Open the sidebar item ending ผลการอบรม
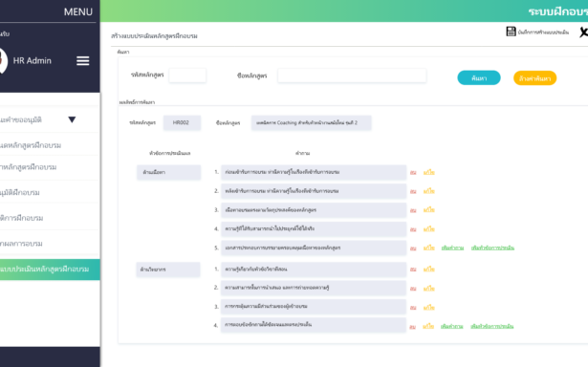 coord(21,244)
